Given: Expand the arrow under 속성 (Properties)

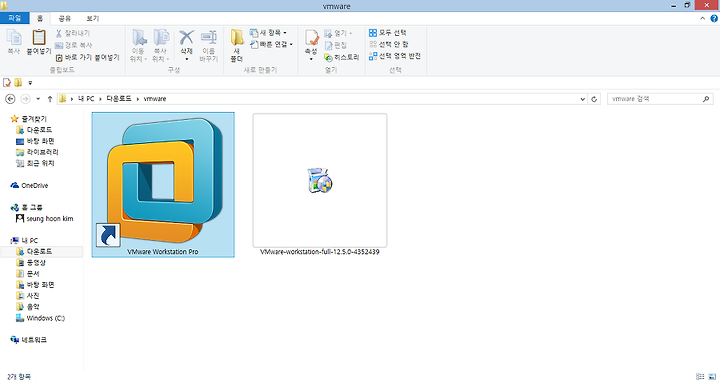Looking at the screenshot, I should click(311, 59).
